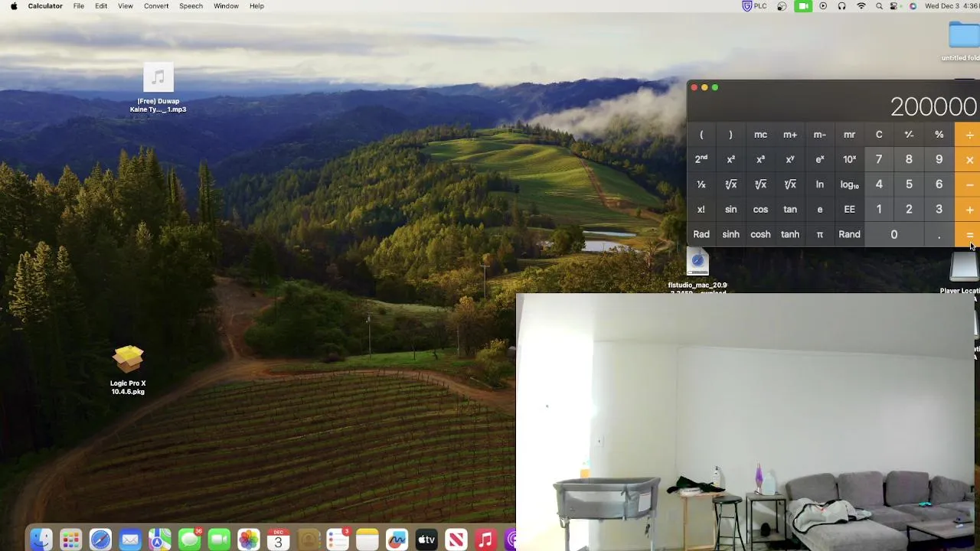Toggle the 2nd function key
980x551 pixels.
tap(701, 160)
